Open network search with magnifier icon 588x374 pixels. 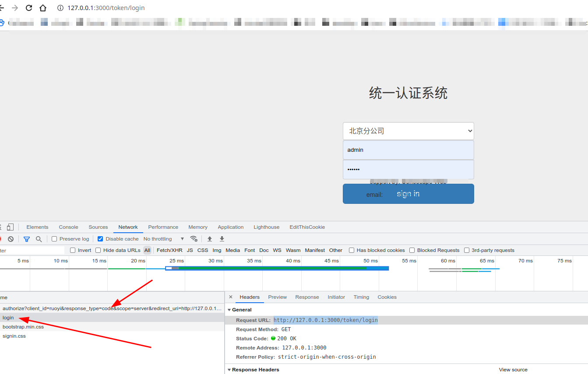pos(39,239)
